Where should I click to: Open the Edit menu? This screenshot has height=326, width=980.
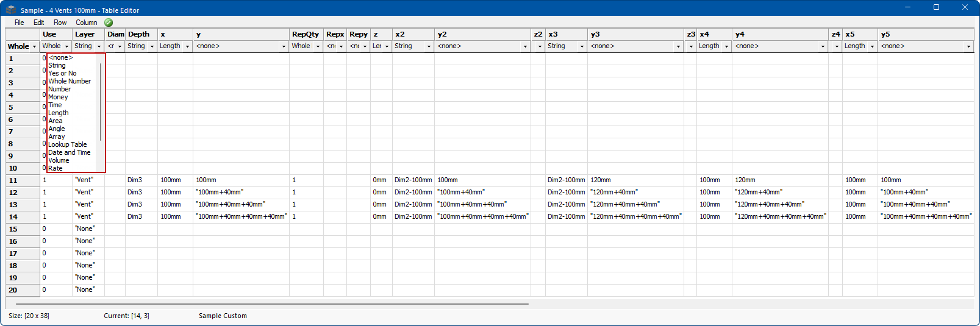pos(38,23)
